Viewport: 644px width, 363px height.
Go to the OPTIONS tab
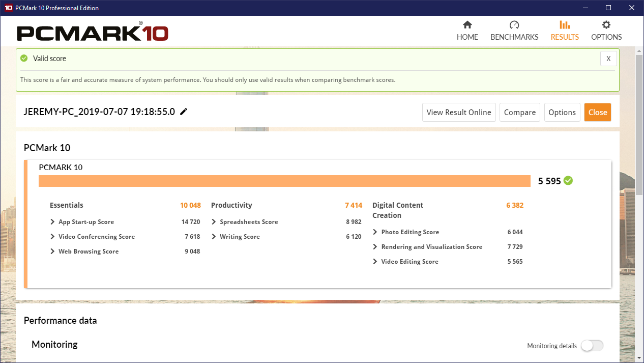click(x=606, y=31)
